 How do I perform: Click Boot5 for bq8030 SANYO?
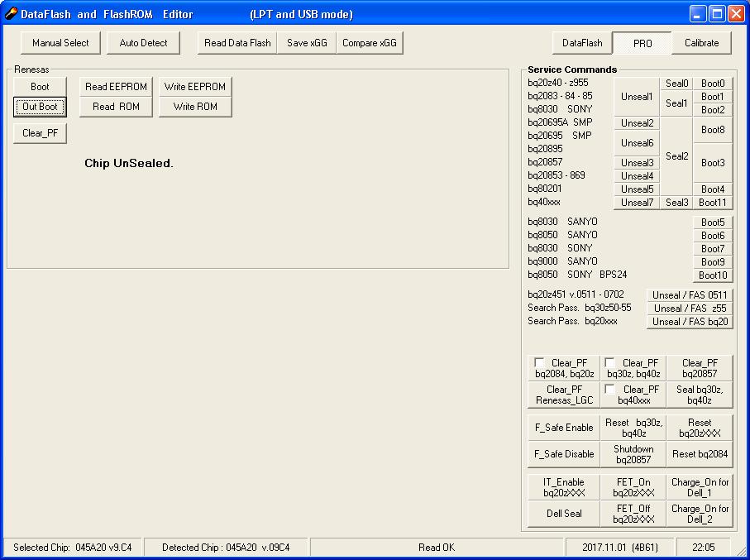tap(713, 222)
